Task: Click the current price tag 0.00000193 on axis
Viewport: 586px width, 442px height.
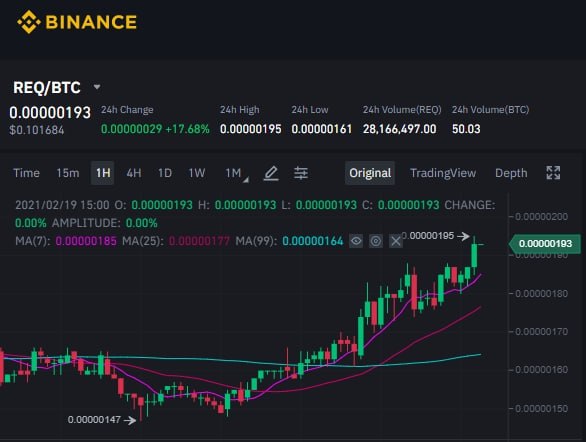Action: 545,244
